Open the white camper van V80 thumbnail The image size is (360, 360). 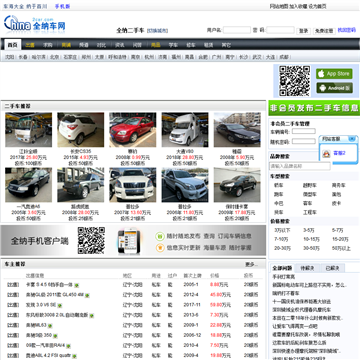[x=185, y=130]
